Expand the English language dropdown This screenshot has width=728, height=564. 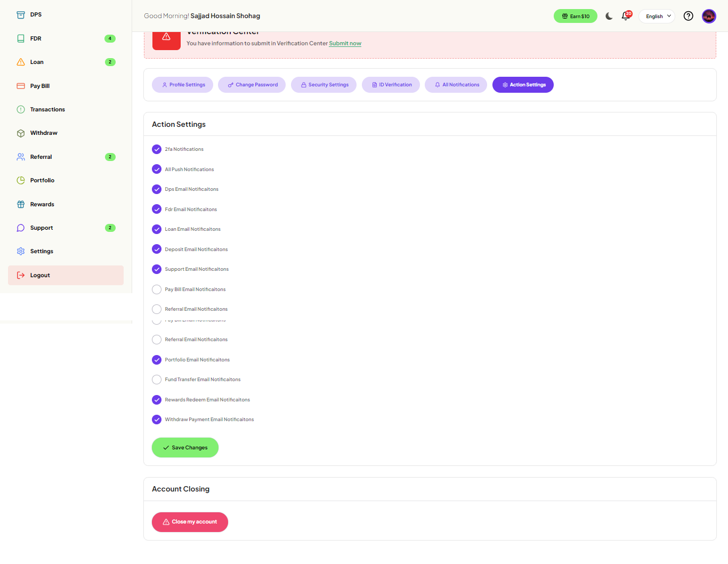pos(657,16)
